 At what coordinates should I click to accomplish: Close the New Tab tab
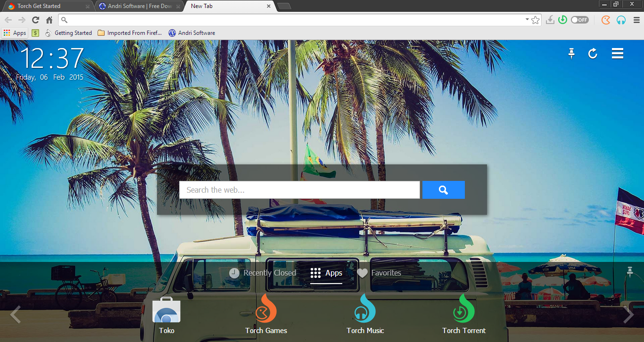[269, 7]
